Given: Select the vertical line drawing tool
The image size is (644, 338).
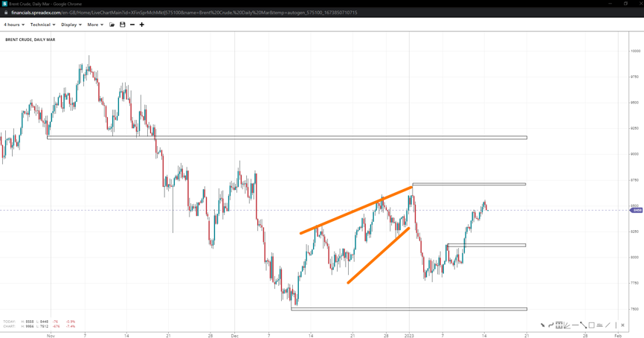Looking at the screenshot, I should click(x=616, y=325).
